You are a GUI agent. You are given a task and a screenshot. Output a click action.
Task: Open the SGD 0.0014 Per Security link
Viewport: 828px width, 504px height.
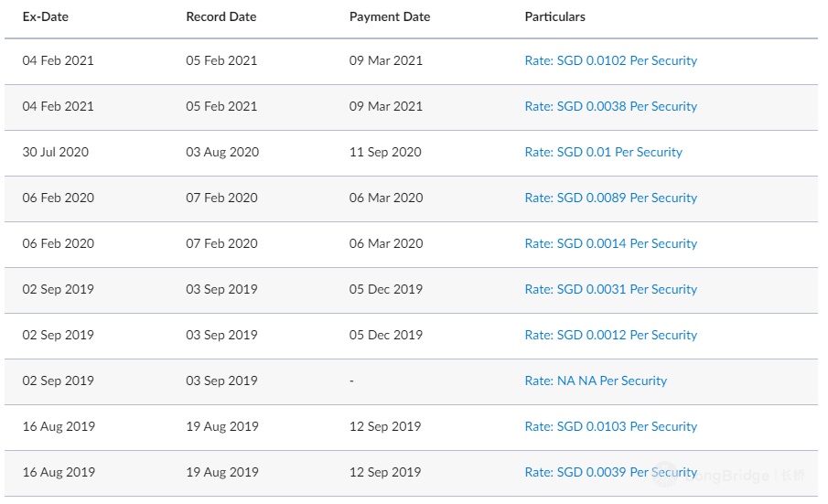tap(610, 243)
